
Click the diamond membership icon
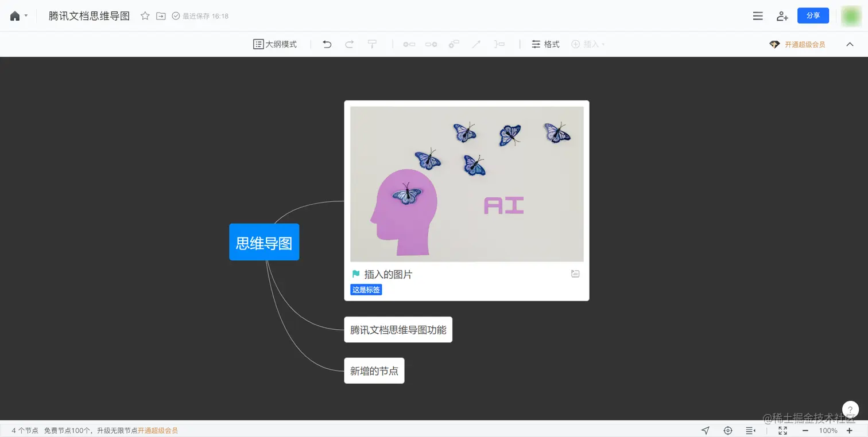[774, 44]
